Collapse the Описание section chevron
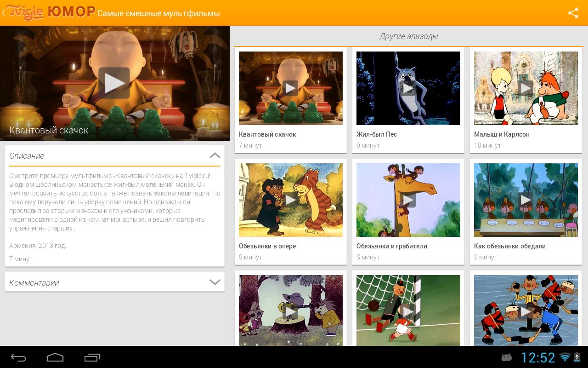 click(215, 155)
